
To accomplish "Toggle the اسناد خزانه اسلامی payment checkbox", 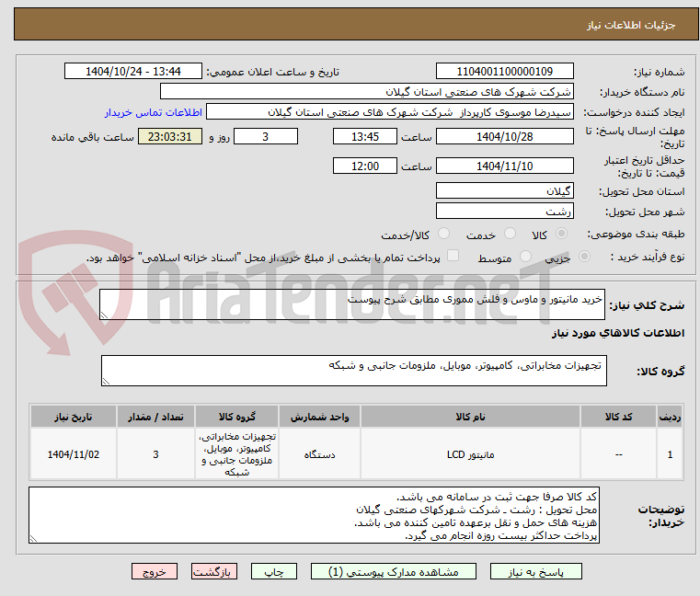I will pyautogui.click(x=453, y=256).
